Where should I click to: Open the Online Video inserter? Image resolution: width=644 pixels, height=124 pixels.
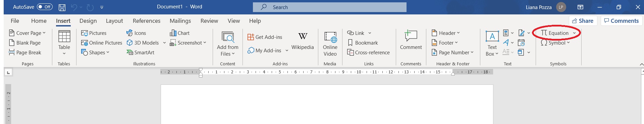tap(330, 44)
